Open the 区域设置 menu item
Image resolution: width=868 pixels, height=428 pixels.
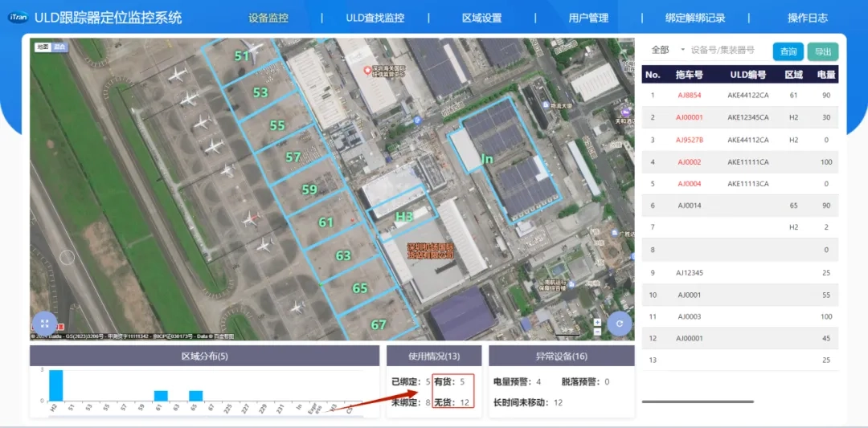click(481, 18)
